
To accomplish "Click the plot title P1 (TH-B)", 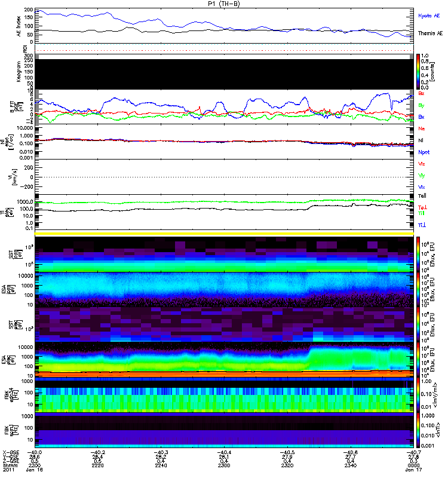I will [224, 4].
